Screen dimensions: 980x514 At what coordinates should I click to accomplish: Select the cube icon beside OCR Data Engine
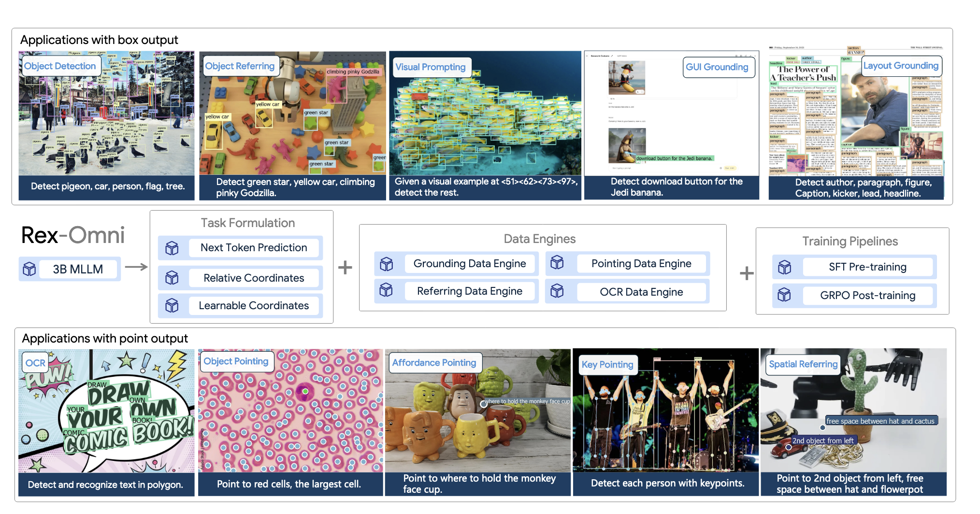[557, 291]
